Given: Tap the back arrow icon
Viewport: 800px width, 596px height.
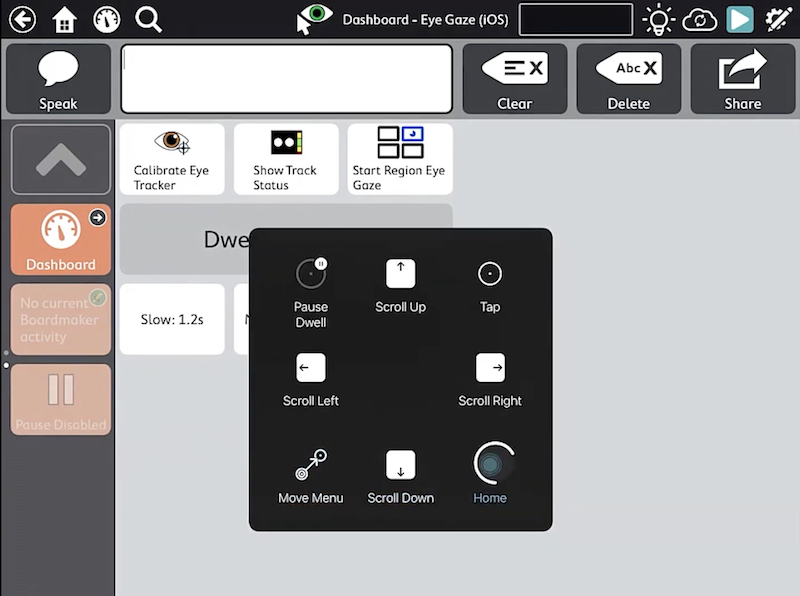Looking at the screenshot, I should pos(21,19).
